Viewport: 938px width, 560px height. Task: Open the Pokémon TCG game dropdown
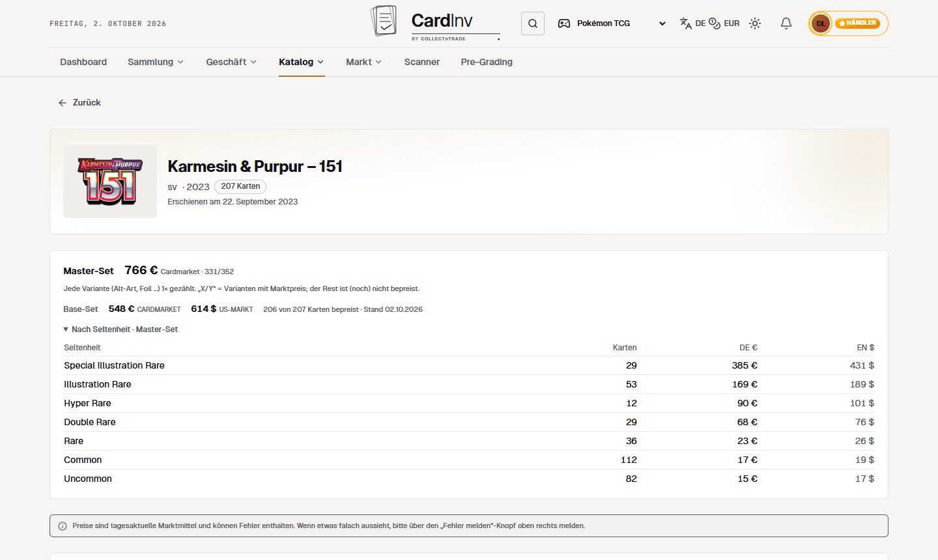612,23
